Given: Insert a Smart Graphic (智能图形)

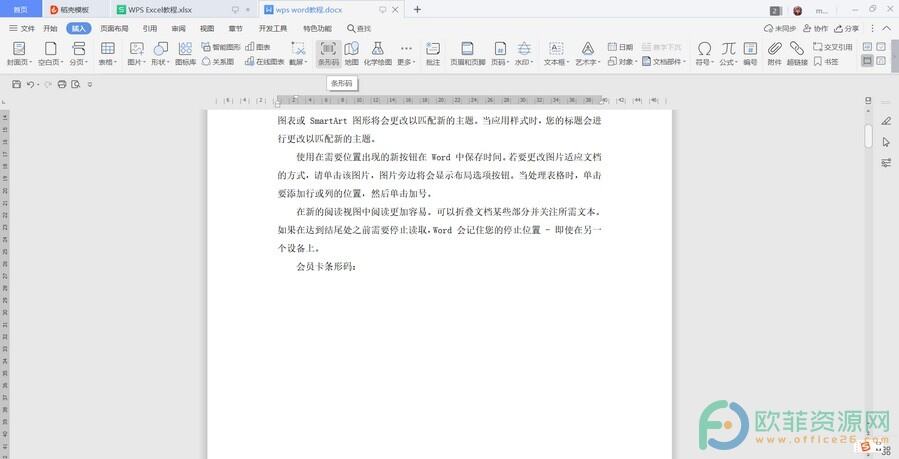Looking at the screenshot, I should pyautogui.click(x=221, y=47).
